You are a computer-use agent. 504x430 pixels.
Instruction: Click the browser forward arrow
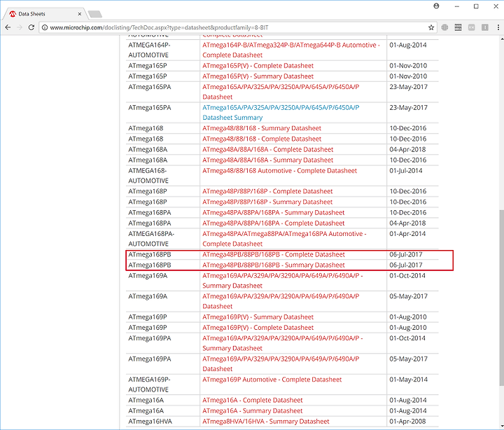(20, 27)
